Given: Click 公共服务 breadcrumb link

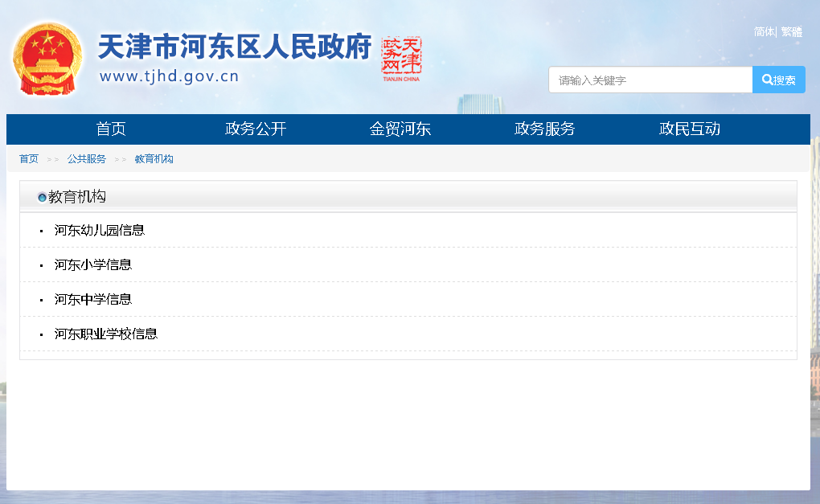Looking at the screenshot, I should 87,159.
